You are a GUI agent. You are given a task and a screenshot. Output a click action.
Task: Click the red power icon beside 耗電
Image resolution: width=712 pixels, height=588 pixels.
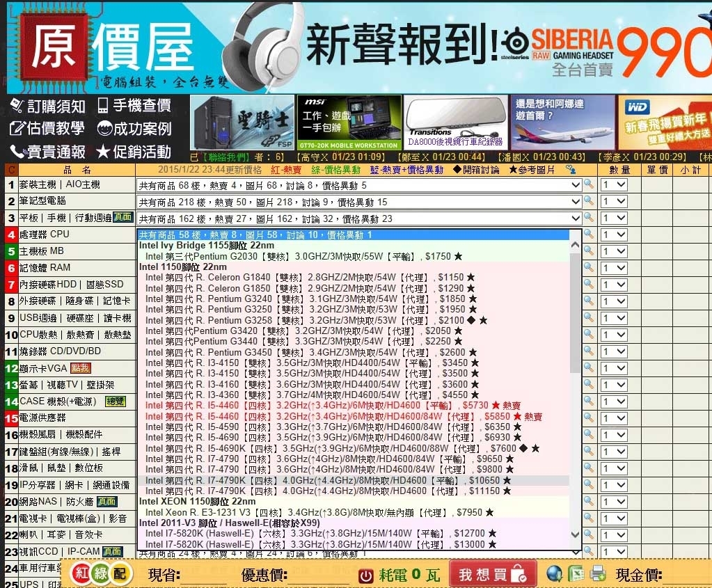pos(366,575)
